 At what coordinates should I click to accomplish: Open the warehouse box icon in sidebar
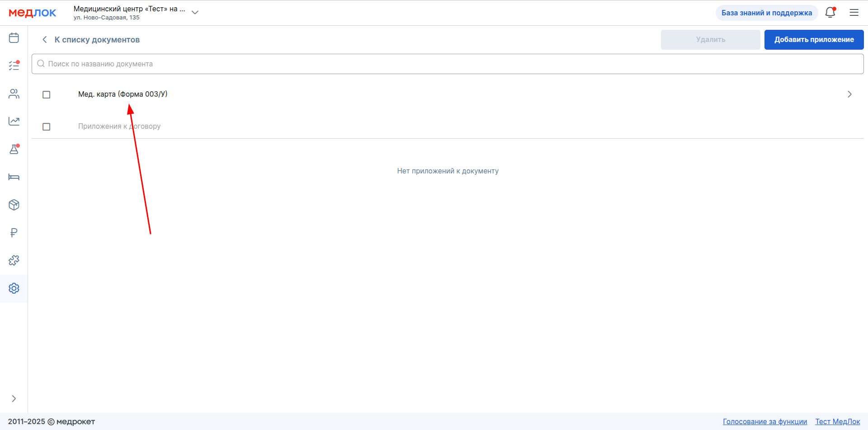tap(14, 205)
